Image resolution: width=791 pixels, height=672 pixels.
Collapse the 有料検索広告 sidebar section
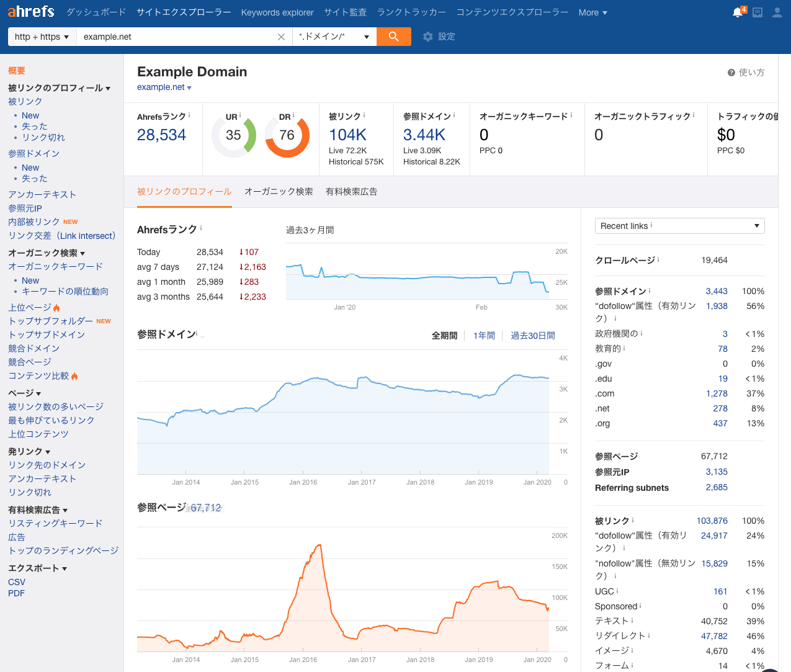[x=38, y=510]
